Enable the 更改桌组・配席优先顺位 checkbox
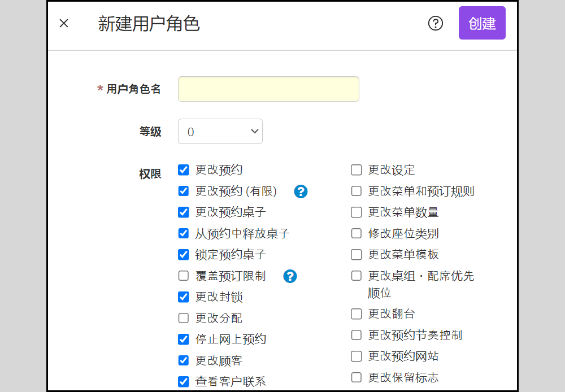The width and height of the screenshot is (565, 392). (357, 276)
